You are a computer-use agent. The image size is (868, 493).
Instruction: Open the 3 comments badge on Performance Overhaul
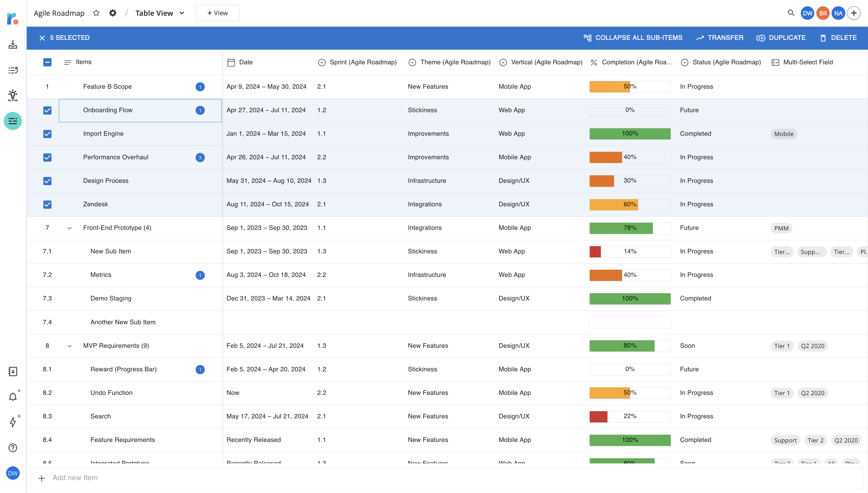[x=200, y=158]
